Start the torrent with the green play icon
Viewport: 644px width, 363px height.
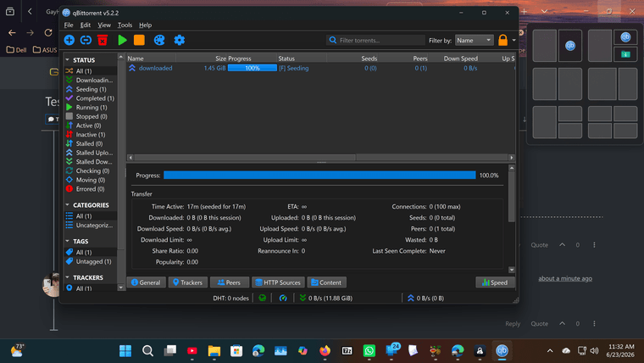click(122, 40)
